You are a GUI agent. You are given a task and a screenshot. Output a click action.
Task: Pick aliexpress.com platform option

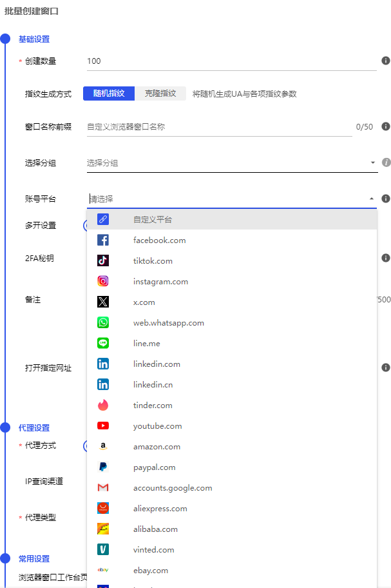[x=232, y=508]
